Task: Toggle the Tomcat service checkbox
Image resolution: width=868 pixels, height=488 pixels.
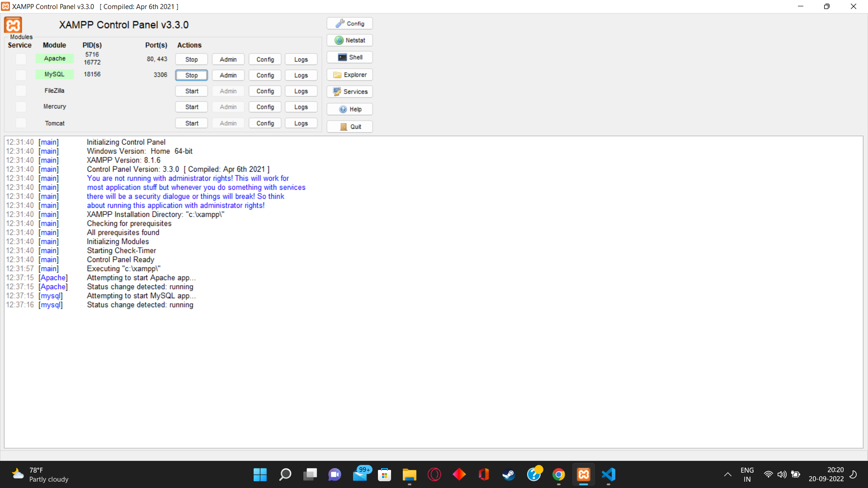Action: pyautogui.click(x=21, y=123)
